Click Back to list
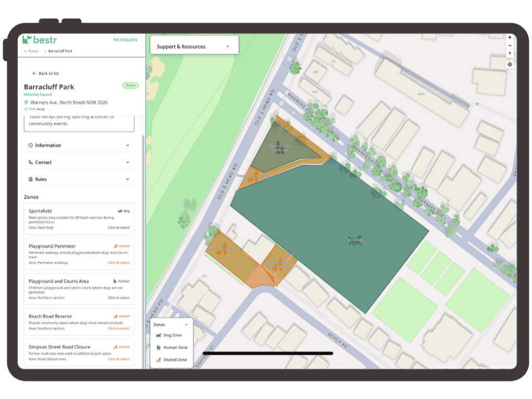The image size is (532, 399). point(47,73)
